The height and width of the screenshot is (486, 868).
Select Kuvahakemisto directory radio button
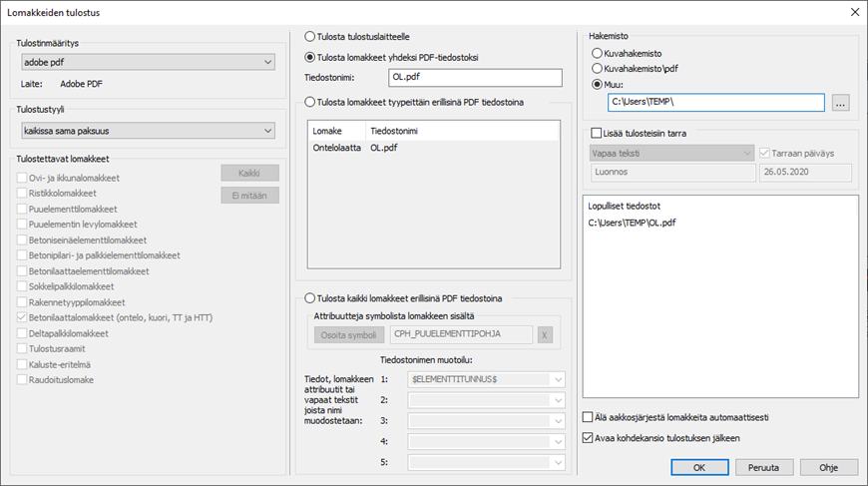click(598, 53)
